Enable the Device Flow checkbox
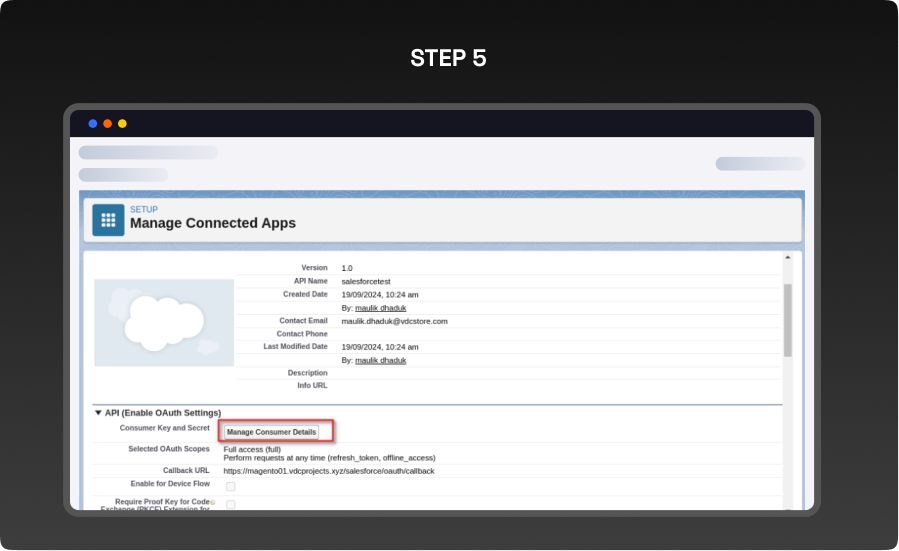This screenshot has height=551, width=899. (x=230, y=486)
